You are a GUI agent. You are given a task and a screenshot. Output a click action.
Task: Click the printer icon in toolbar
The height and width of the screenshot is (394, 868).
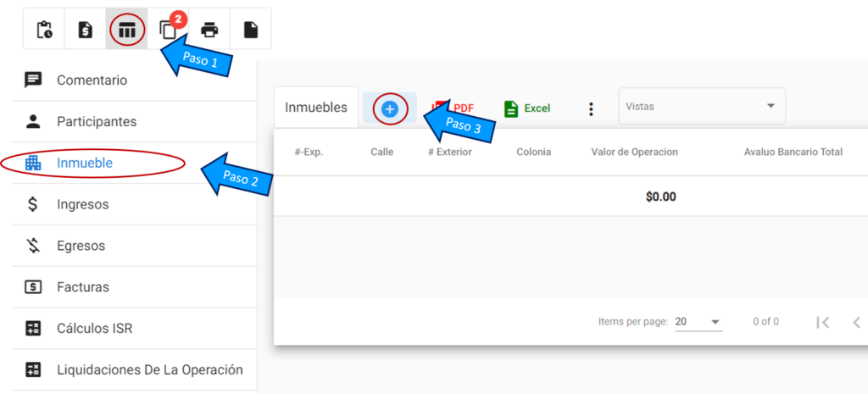pos(209,30)
